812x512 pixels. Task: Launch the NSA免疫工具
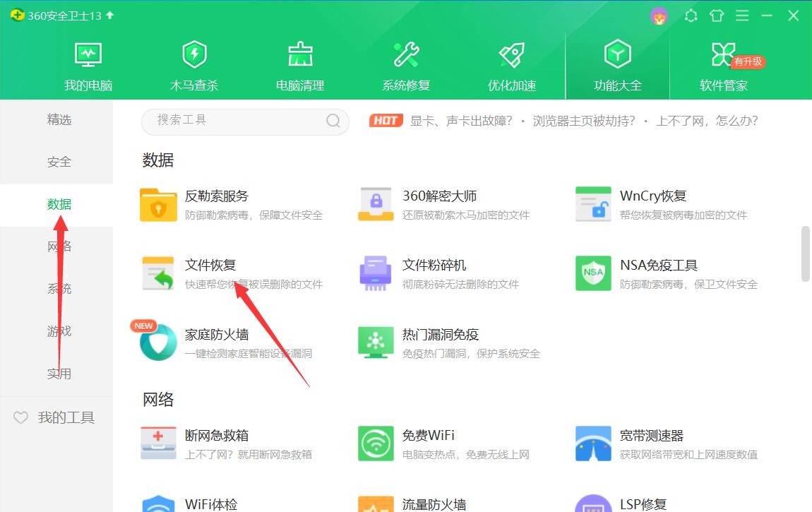(660, 266)
